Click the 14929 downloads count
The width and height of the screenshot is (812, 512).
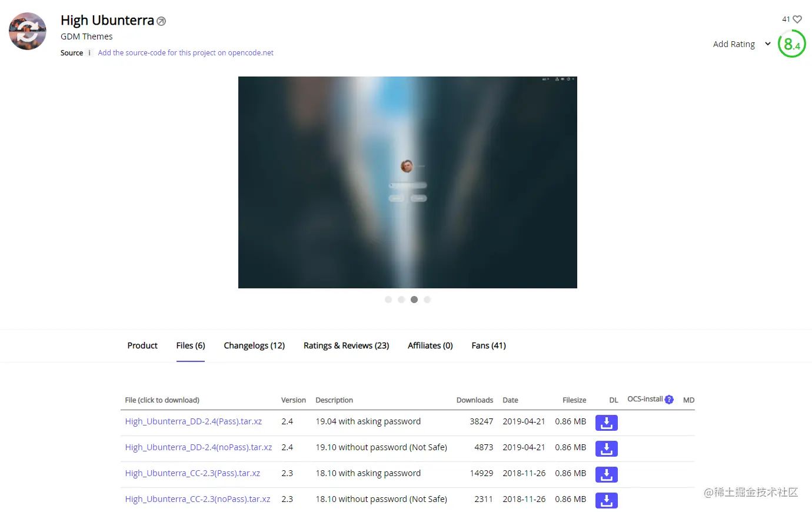pos(481,473)
